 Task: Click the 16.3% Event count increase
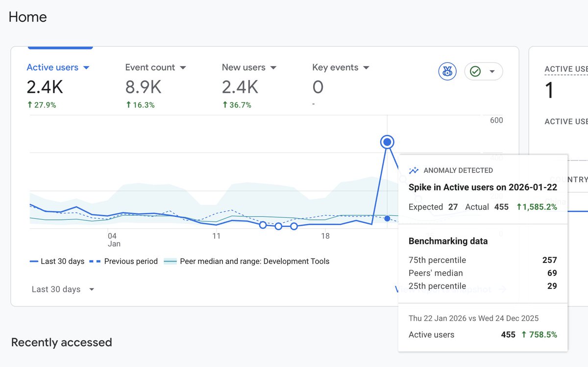pyautogui.click(x=140, y=105)
